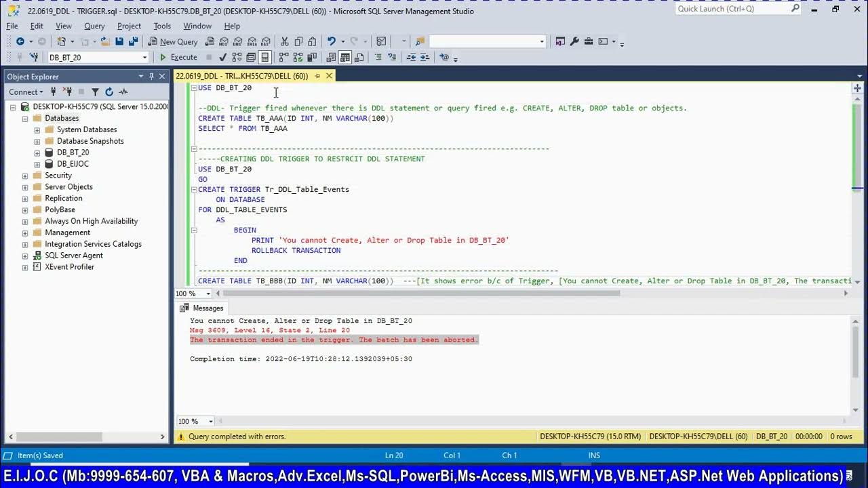868x488 pixels.
Task: Open Activity Monitor from Object Explorer
Action: (123, 91)
